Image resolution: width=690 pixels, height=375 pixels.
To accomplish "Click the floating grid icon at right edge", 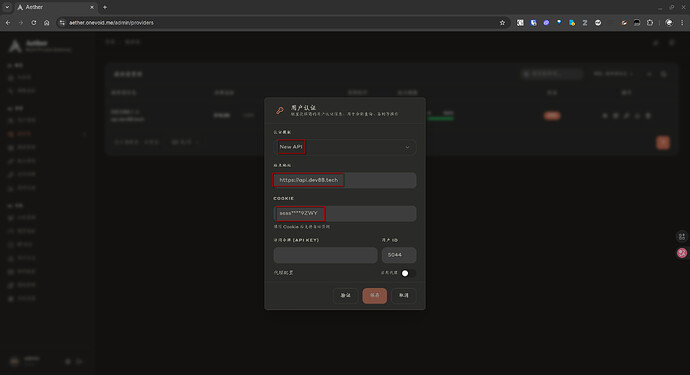I will 682,237.
